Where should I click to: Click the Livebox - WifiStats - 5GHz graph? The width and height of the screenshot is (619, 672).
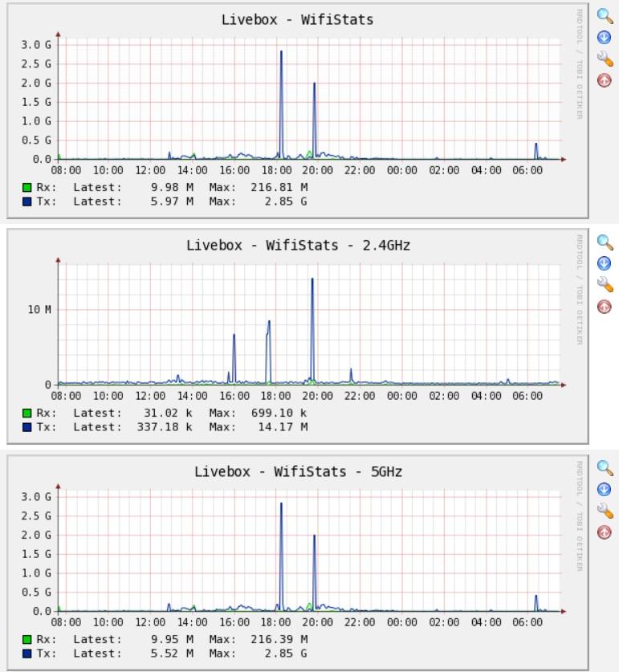click(298, 563)
